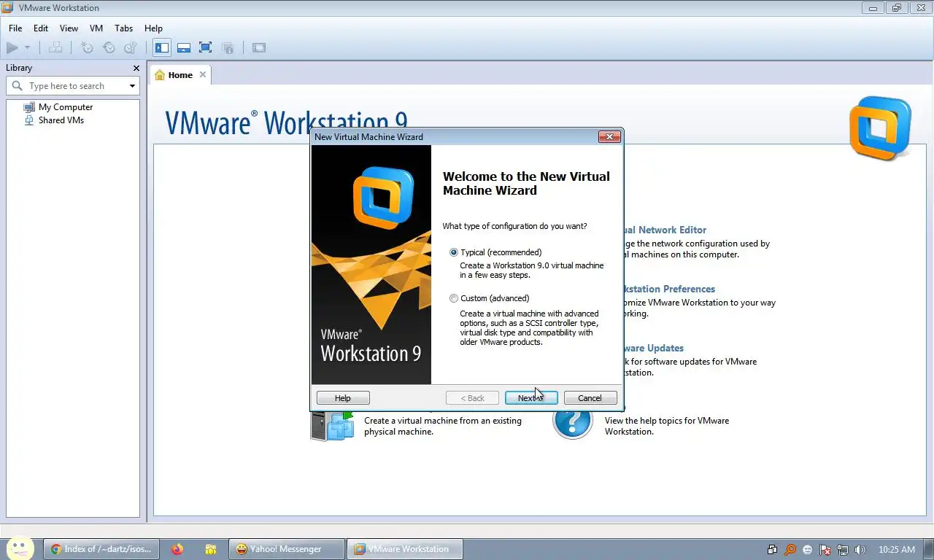The width and height of the screenshot is (934, 560).
Task: Click the network tray icon
Action: [x=843, y=550]
